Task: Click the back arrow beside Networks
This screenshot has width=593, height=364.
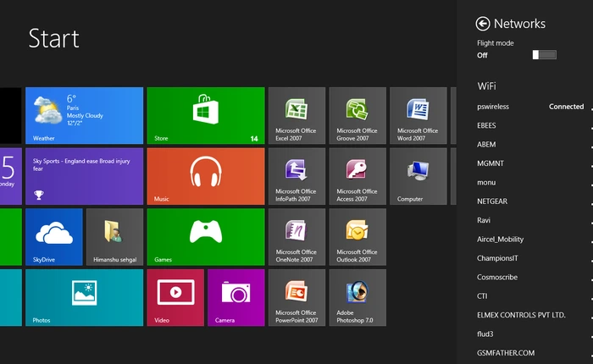Action: click(483, 24)
